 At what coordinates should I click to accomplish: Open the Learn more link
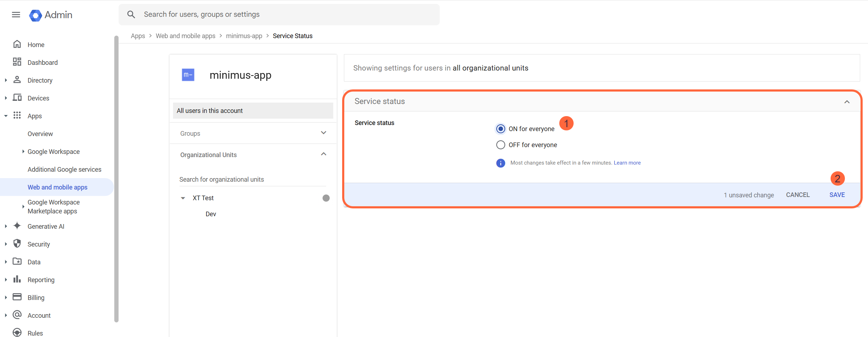click(627, 162)
